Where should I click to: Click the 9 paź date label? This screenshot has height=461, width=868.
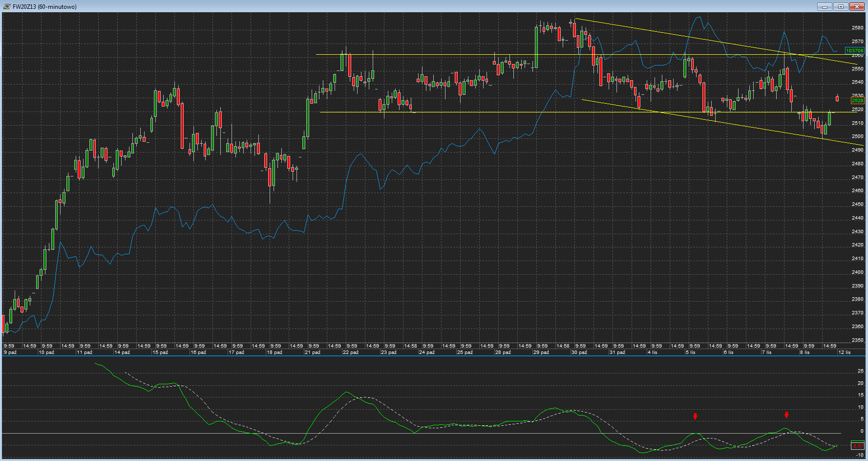coord(10,352)
